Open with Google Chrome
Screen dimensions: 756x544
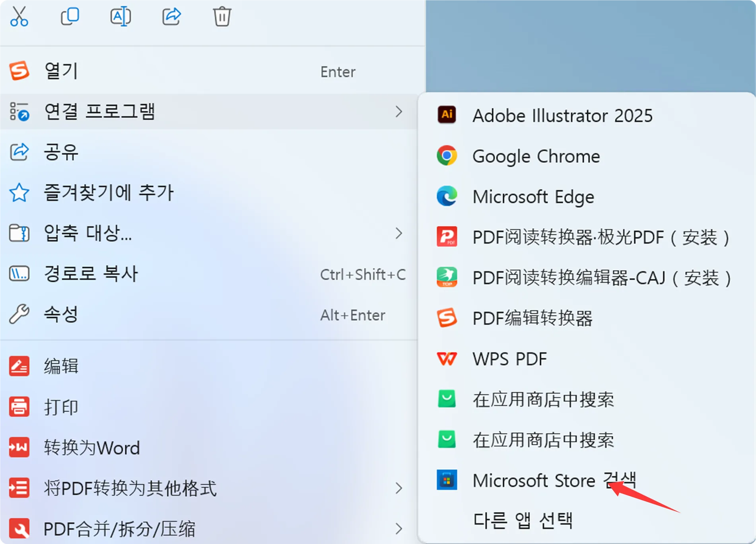point(587,156)
